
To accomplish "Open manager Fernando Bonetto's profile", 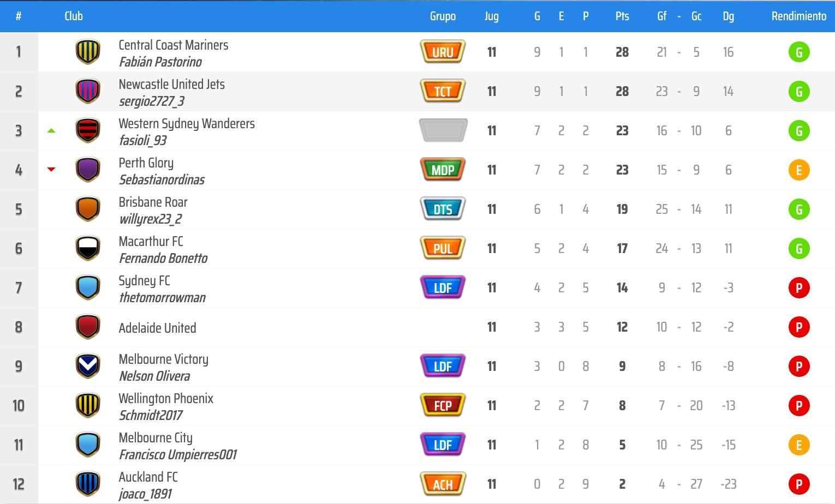I will 163,259.
